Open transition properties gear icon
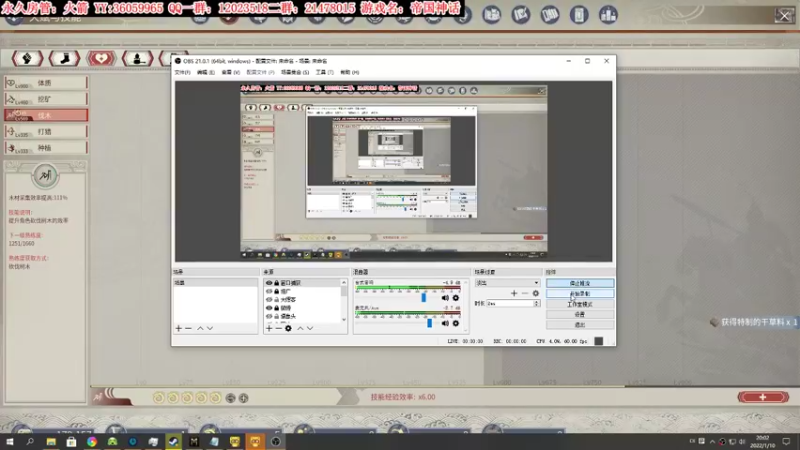The width and height of the screenshot is (800, 450). click(535, 293)
